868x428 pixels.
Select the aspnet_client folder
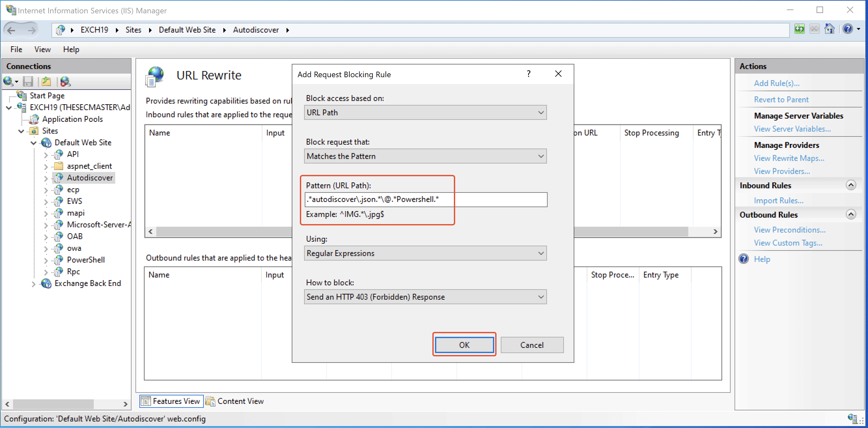click(x=89, y=166)
